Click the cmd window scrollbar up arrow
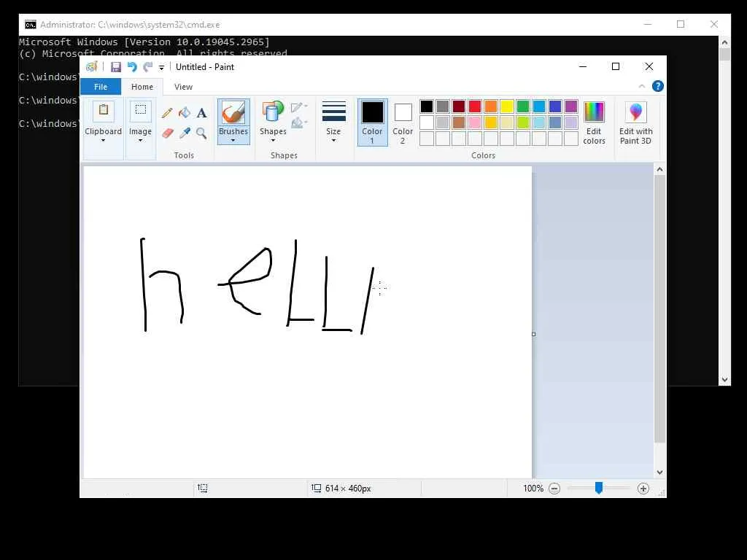The width and height of the screenshot is (747, 560). 724,42
